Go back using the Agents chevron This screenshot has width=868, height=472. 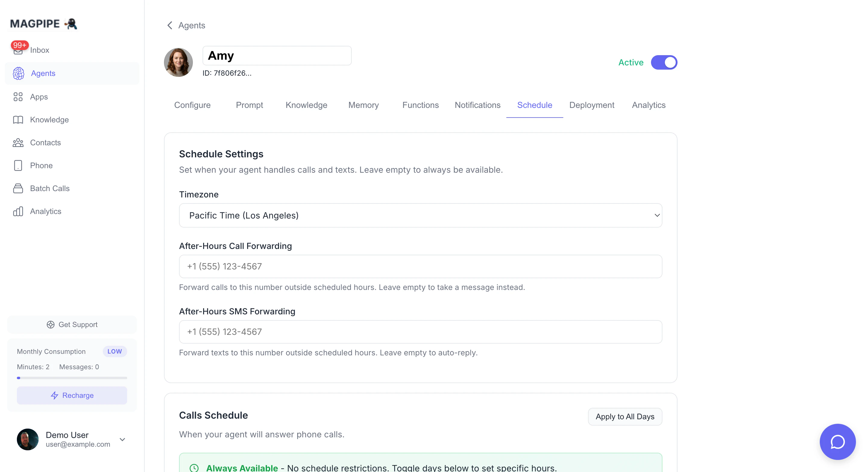click(x=170, y=25)
